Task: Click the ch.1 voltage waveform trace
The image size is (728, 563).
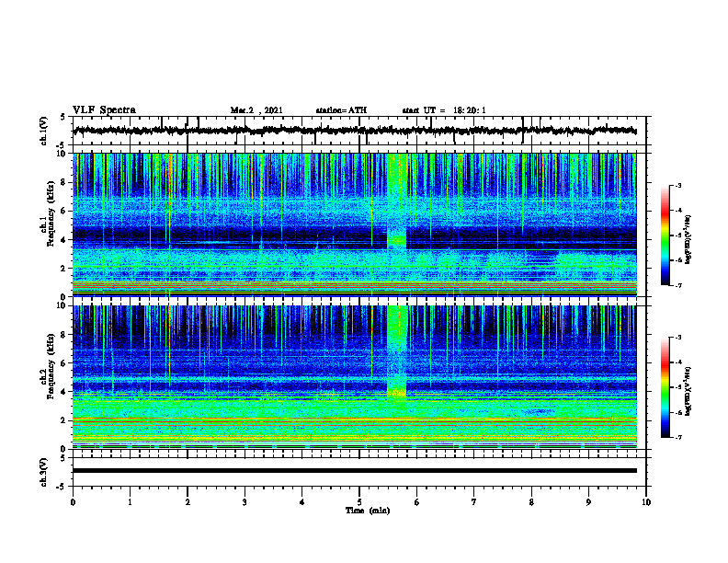Action: (355, 131)
